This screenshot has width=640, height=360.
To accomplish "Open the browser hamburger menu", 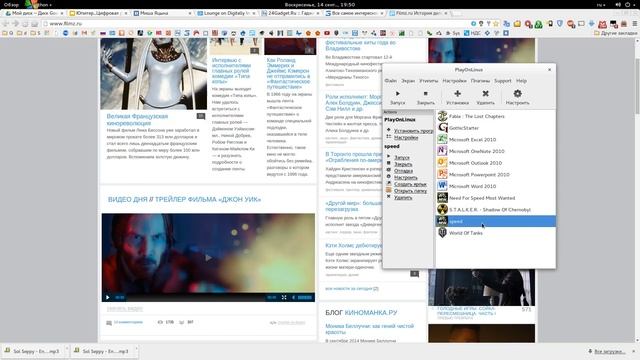I will click(635, 24).
